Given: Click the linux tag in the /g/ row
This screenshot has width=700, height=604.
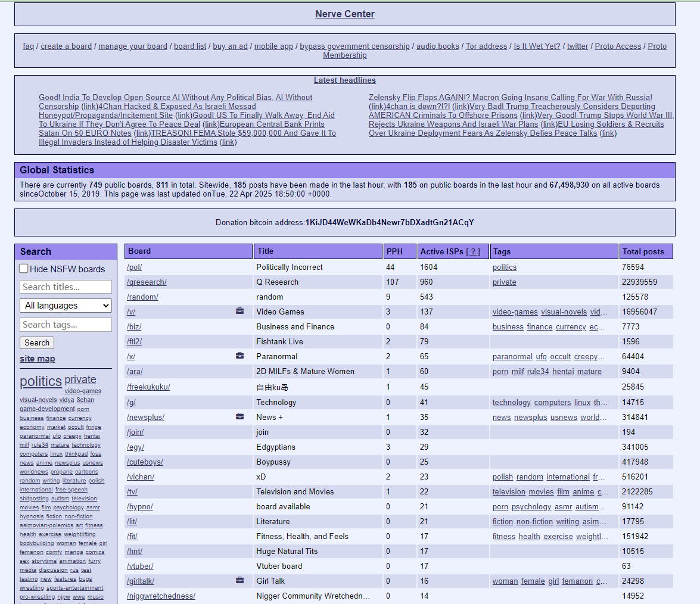Looking at the screenshot, I should [x=582, y=402].
